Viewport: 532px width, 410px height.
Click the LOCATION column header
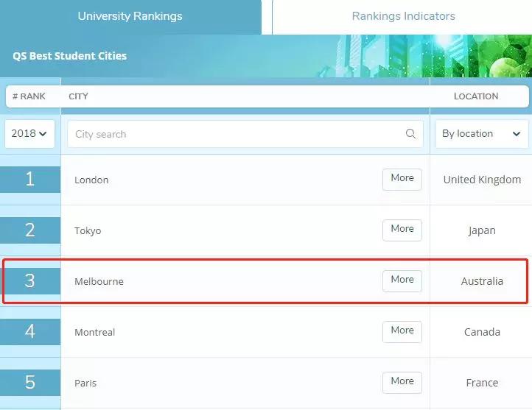point(476,96)
